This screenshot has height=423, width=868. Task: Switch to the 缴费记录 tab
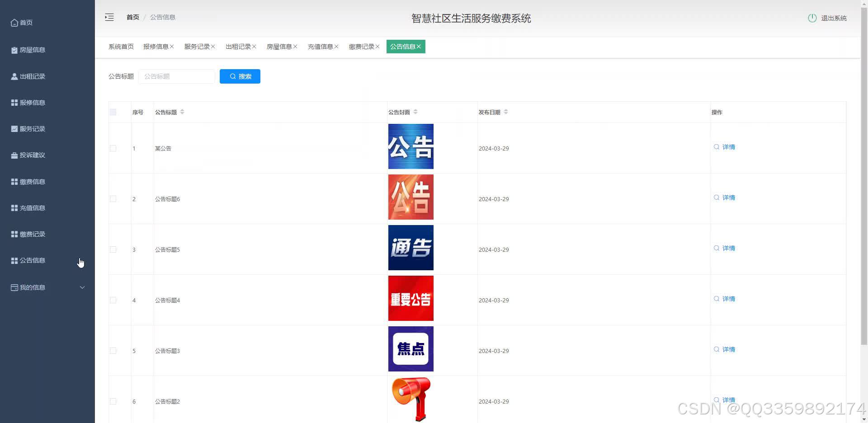tap(362, 47)
